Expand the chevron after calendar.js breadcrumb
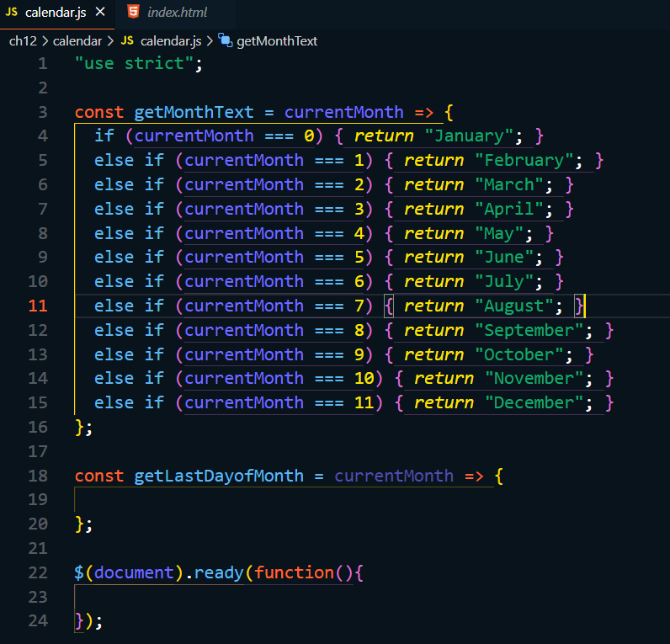The height and width of the screenshot is (644, 670). tap(210, 41)
